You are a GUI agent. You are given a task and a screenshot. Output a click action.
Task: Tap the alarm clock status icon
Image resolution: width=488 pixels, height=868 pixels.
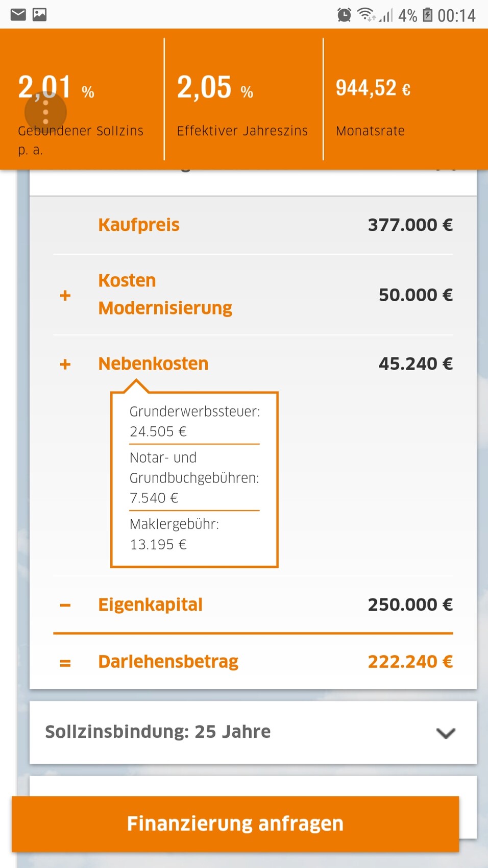point(344,15)
